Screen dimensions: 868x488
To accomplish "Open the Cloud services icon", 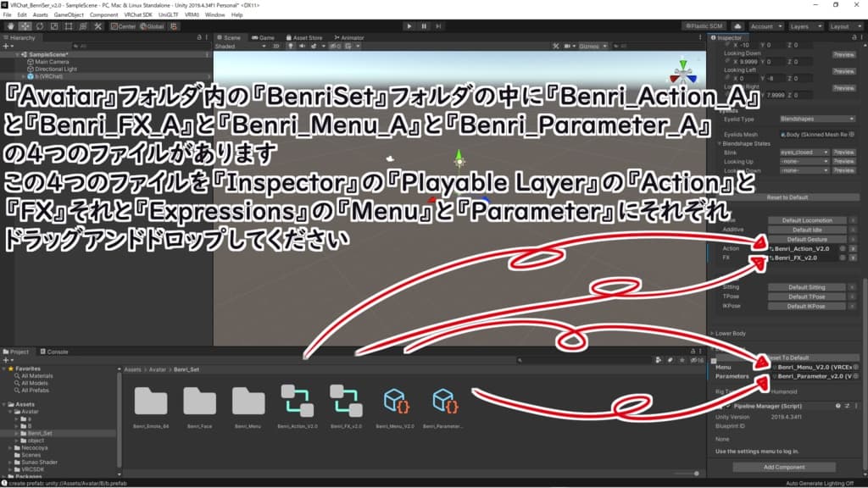I will (x=737, y=26).
